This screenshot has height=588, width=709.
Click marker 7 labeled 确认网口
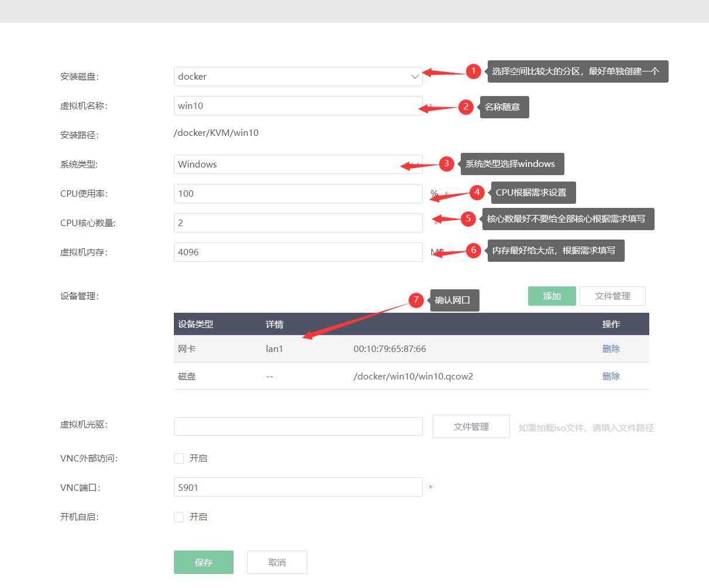pos(416,300)
